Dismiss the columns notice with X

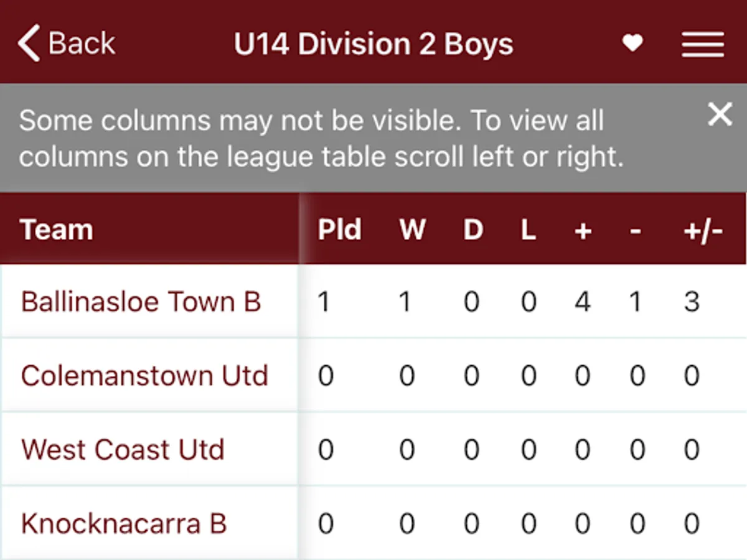(x=720, y=114)
